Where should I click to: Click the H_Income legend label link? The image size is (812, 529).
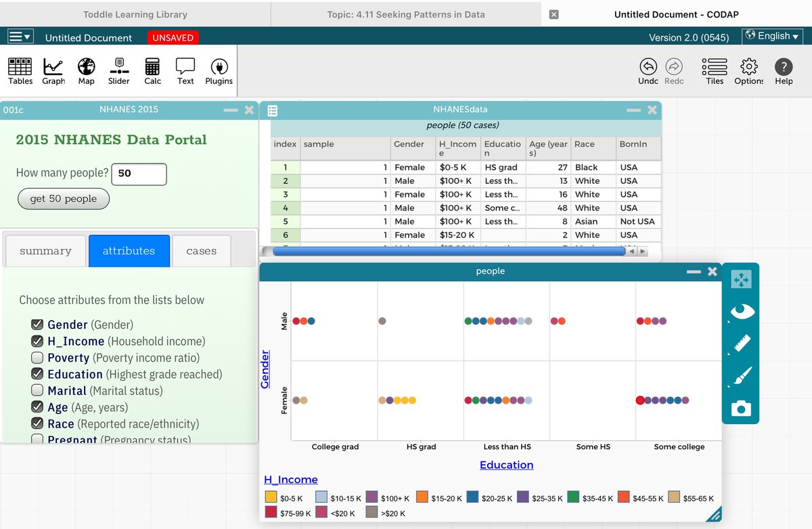(291, 480)
